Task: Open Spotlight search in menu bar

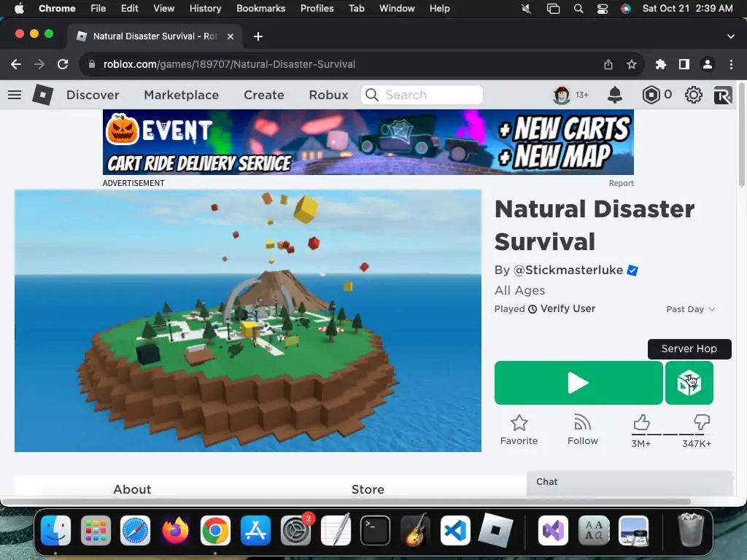Action: pos(578,9)
